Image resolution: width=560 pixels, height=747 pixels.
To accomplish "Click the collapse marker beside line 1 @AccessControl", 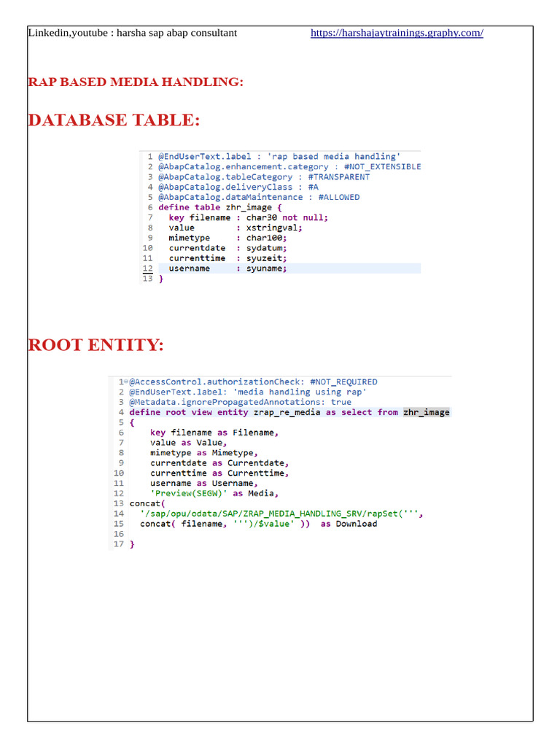I will 126,381.
